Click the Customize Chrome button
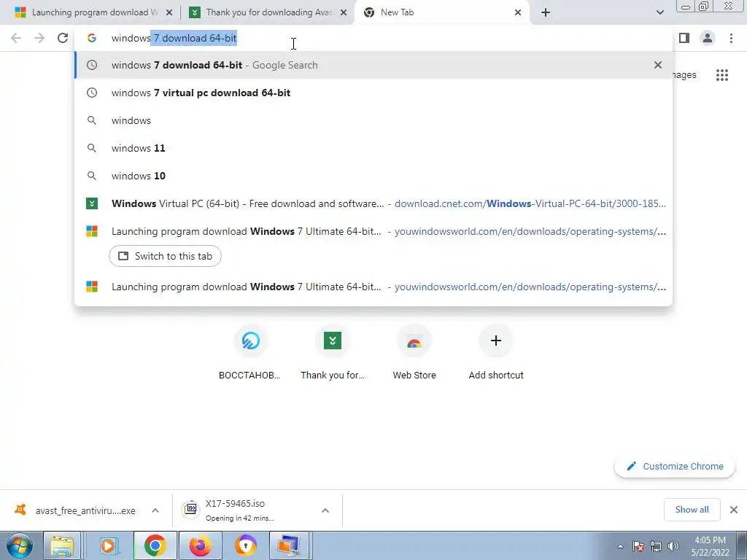This screenshot has width=747, height=560. click(675, 466)
